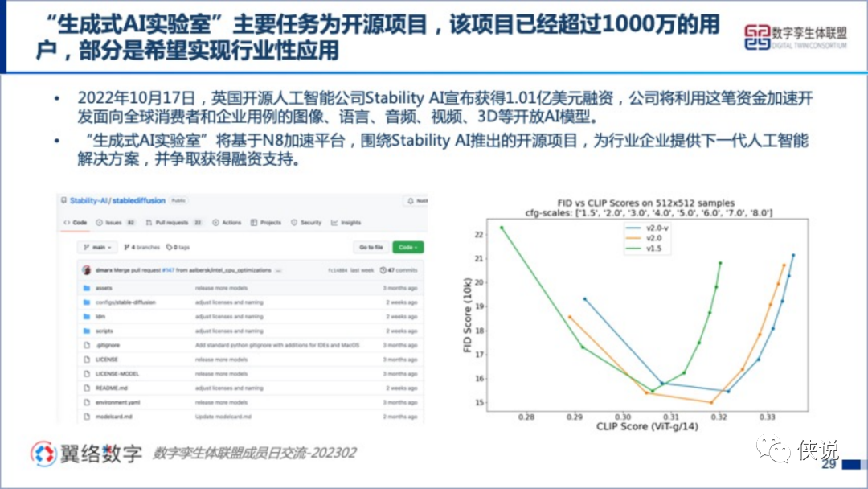The height and width of the screenshot is (489, 868).
Task: Click the LICENSE-MODEL file icon
Action: point(86,374)
